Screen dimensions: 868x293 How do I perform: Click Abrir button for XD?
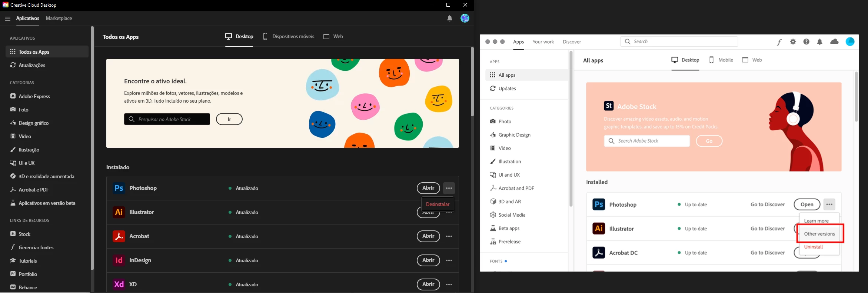tap(428, 284)
